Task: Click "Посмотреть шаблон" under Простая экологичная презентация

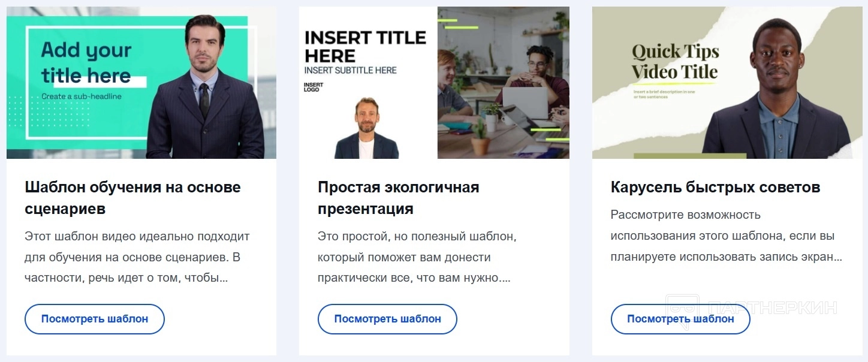Action: pos(387,319)
